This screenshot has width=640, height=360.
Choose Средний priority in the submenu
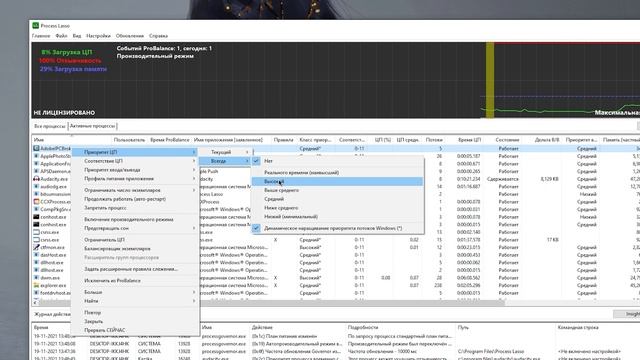pyautogui.click(x=337, y=199)
